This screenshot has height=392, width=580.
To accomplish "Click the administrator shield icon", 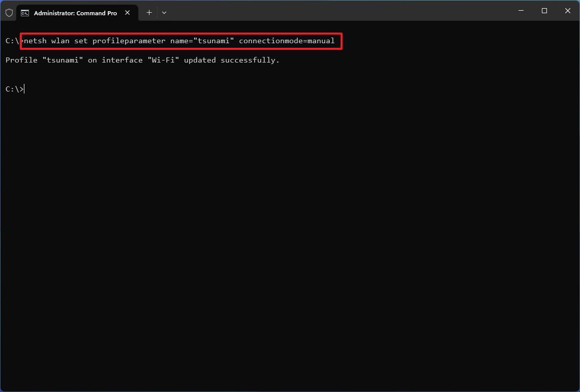I will (x=9, y=12).
